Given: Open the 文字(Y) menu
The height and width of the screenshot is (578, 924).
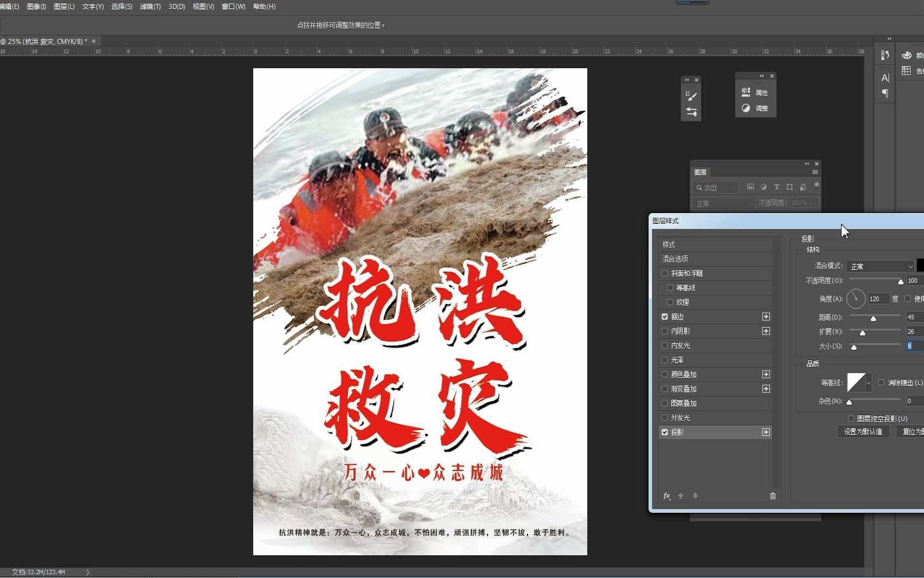Looking at the screenshot, I should pyautogui.click(x=93, y=6).
